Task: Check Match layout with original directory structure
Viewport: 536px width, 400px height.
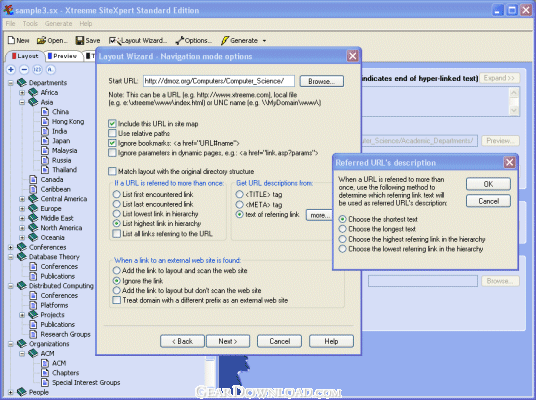Action: tap(112, 171)
